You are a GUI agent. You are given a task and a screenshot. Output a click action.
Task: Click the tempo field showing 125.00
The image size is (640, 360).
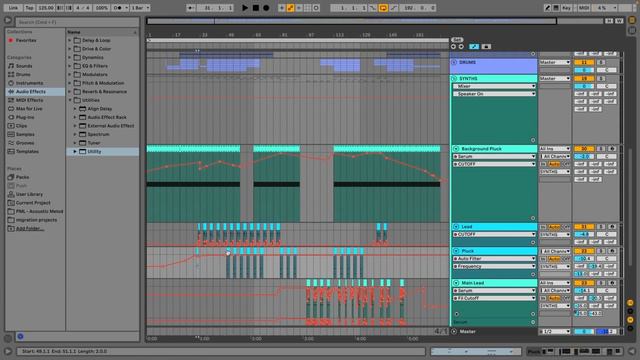click(46, 8)
